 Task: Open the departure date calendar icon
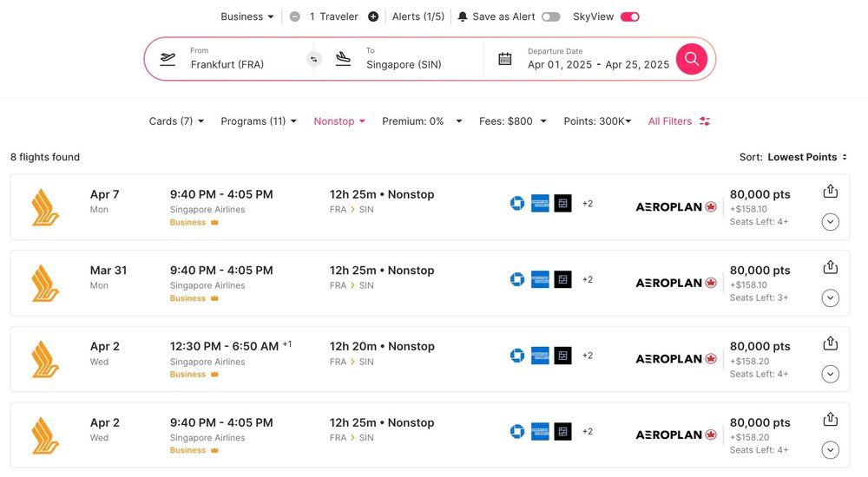pyautogui.click(x=505, y=59)
